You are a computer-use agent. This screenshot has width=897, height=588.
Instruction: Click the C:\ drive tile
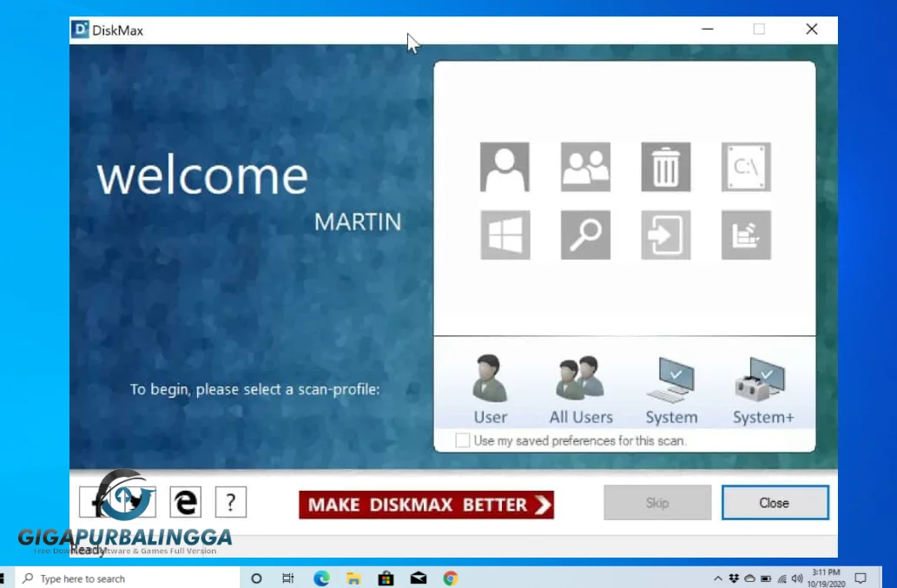click(746, 167)
